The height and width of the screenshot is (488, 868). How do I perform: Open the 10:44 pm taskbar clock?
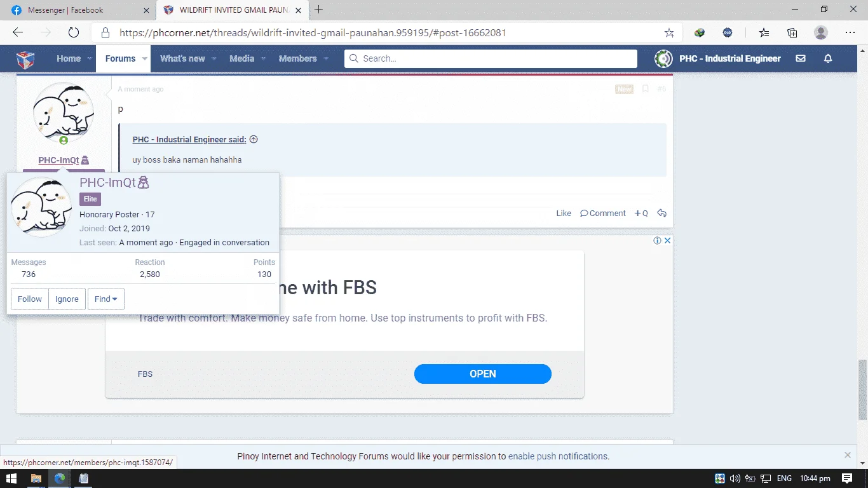coord(815,478)
